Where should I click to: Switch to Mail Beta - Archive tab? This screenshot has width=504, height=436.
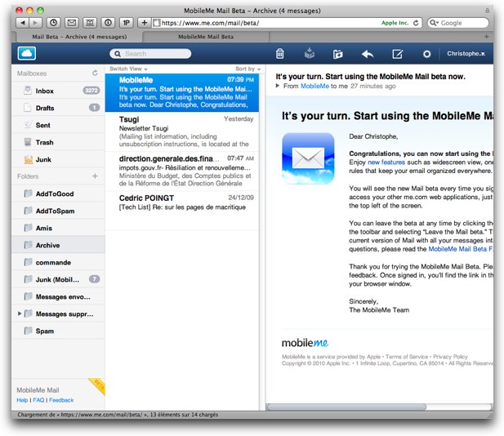click(x=79, y=37)
